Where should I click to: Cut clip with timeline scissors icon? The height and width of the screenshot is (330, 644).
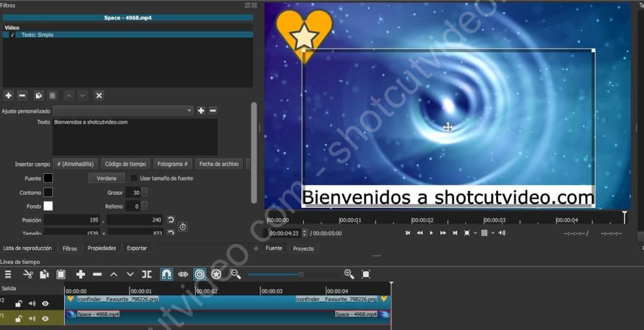pyautogui.click(x=28, y=275)
